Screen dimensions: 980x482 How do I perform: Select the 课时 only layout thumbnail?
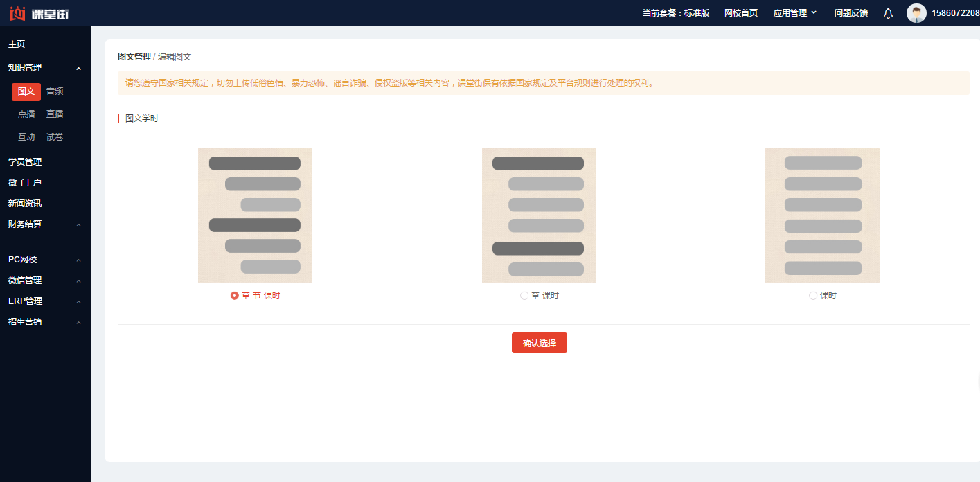(822, 215)
